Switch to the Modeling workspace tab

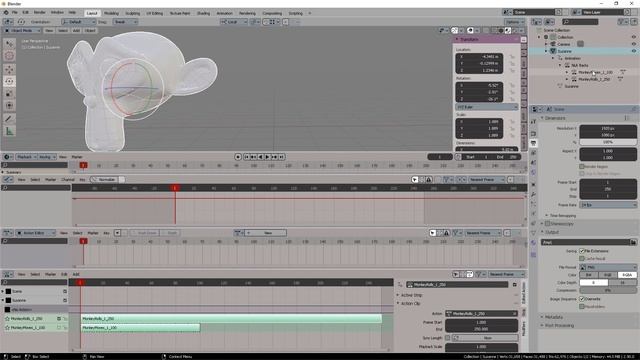point(111,13)
